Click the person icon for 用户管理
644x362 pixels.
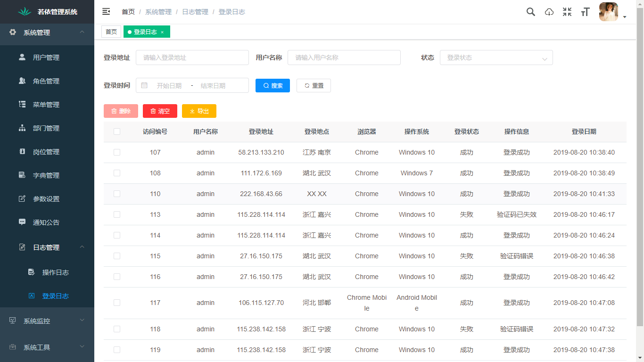pyautogui.click(x=22, y=57)
